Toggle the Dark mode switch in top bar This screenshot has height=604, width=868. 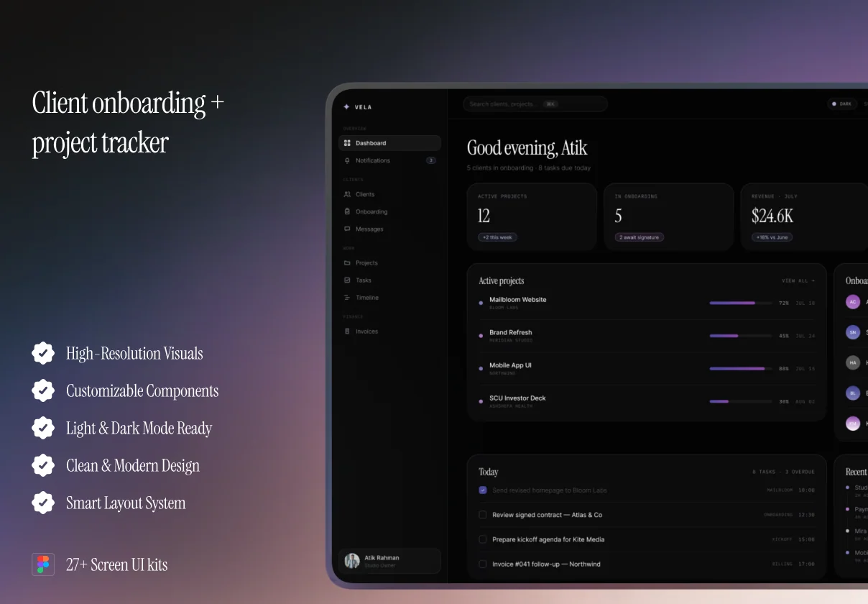[841, 104]
